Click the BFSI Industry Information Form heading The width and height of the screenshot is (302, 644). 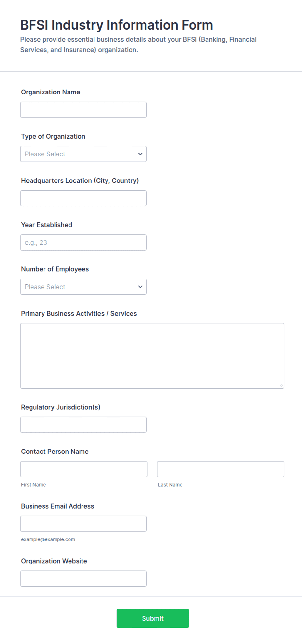point(117,25)
